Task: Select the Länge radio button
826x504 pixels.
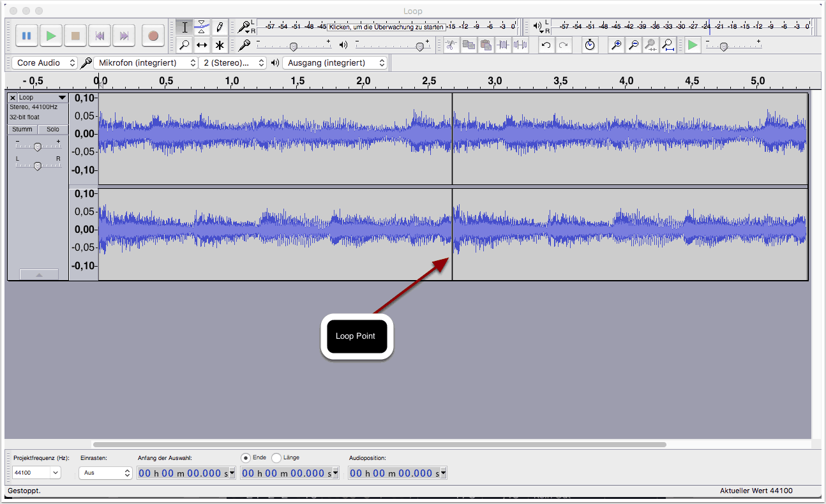Action: coord(276,458)
